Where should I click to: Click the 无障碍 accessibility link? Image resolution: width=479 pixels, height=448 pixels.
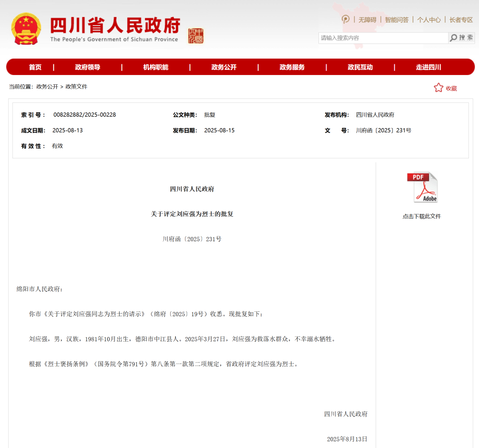pos(367,20)
